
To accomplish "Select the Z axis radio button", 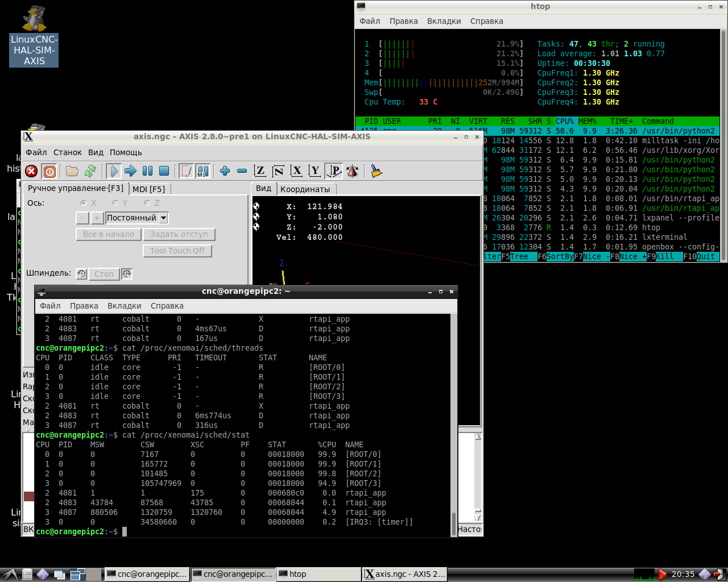I will click(147, 203).
